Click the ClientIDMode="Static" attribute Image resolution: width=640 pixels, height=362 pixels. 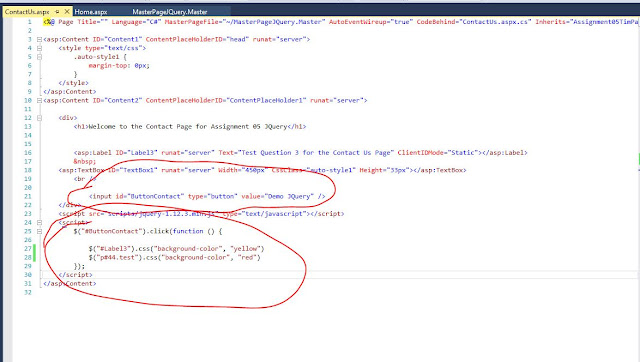point(438,153)
